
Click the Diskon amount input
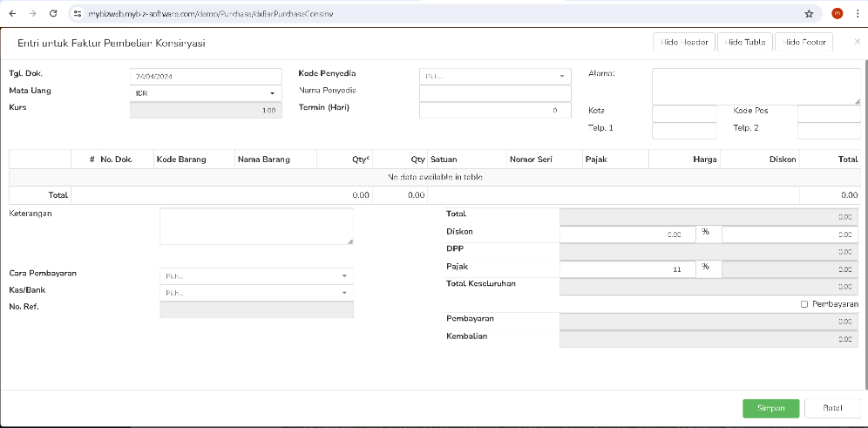(x=790, y=234)
